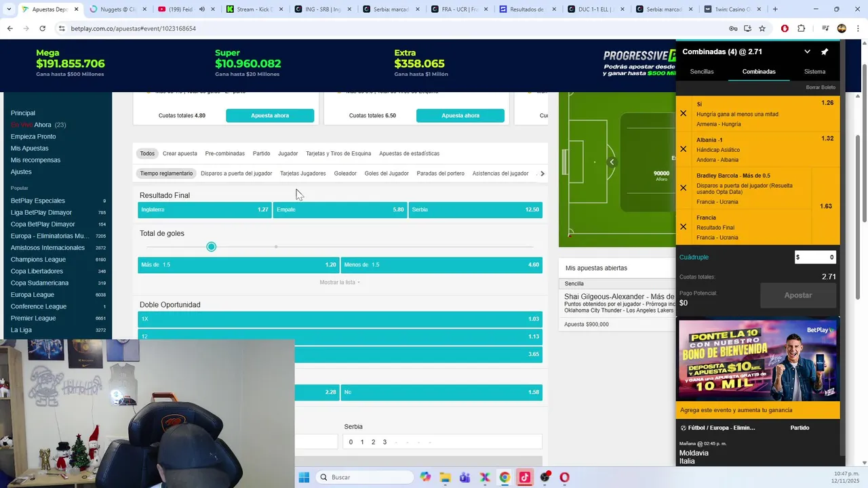Click the install app icon in address bar

(x=747, y=28)
